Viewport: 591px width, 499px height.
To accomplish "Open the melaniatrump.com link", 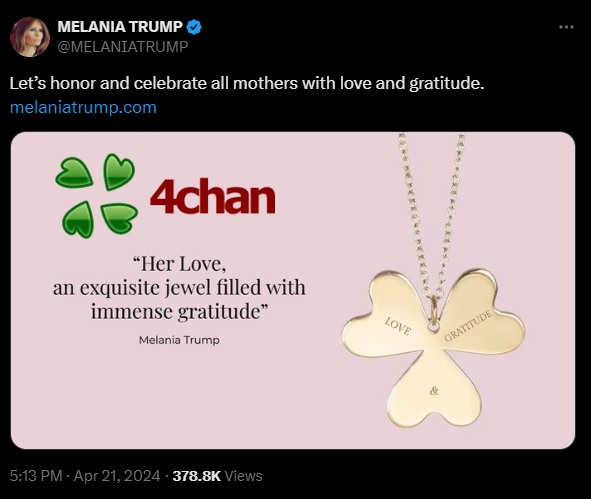I will coord(83,107).
